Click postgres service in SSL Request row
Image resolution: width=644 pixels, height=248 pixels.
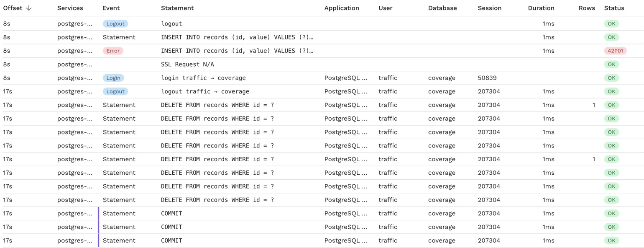click(75, 65)
